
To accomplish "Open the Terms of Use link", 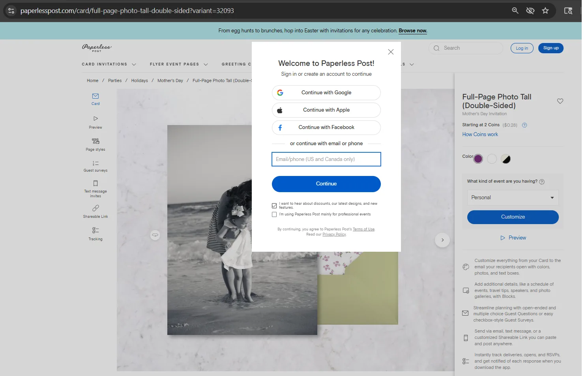I will pos(363,229).
